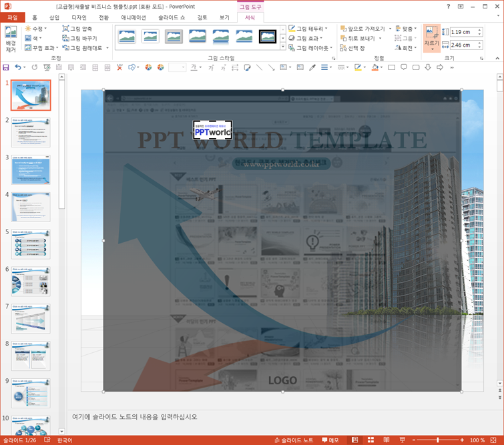Open the 삽입 (Insert) tab

pyautogui.click(x=54, y=17)
